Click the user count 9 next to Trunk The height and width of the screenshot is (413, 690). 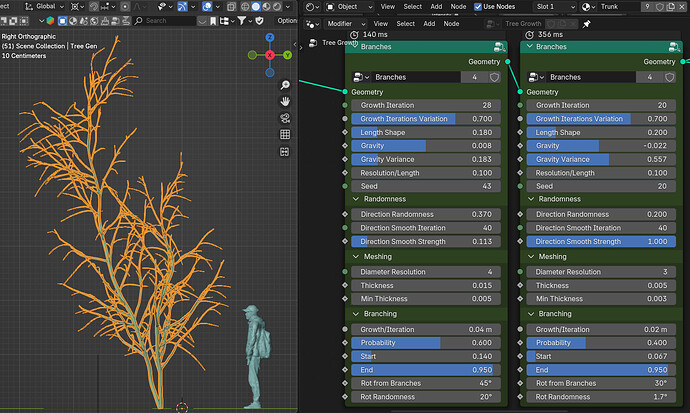[x=647, y=7]
